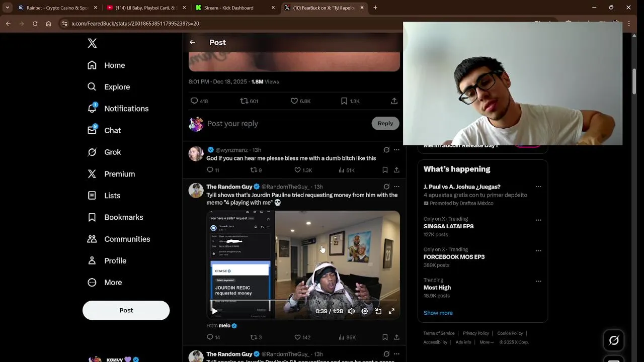This screenshot has height=362, width=644.
Task: Open more options on Zelle memo post
Action: (396, 187)
